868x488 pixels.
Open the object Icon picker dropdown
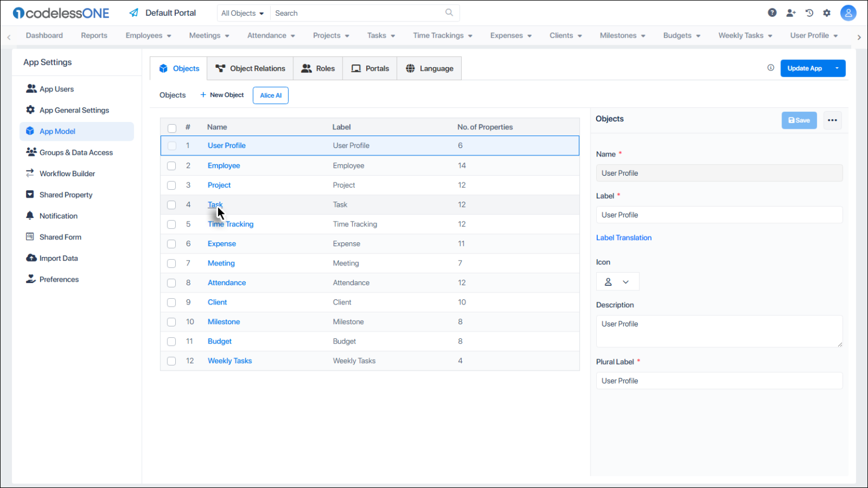pos(617,282)
